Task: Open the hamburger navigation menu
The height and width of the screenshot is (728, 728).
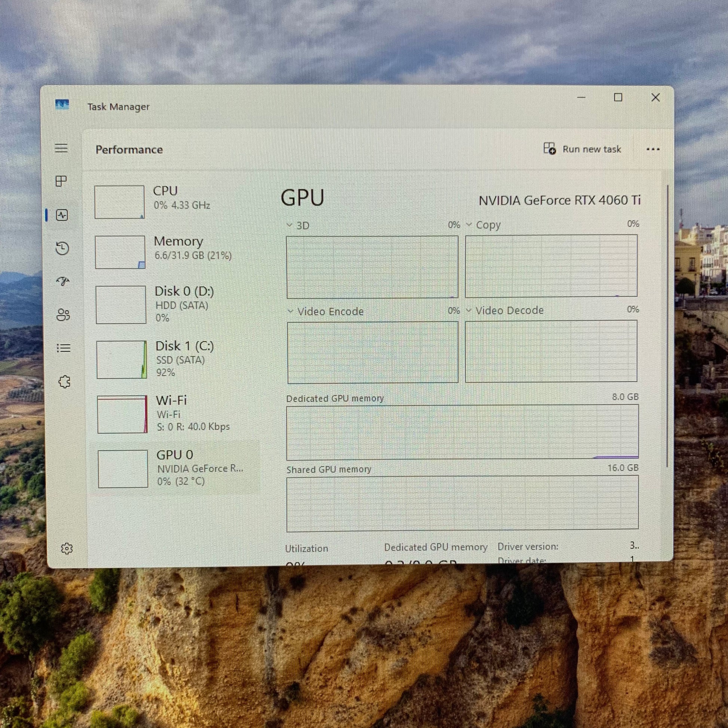Action: [x=61, y=148]
